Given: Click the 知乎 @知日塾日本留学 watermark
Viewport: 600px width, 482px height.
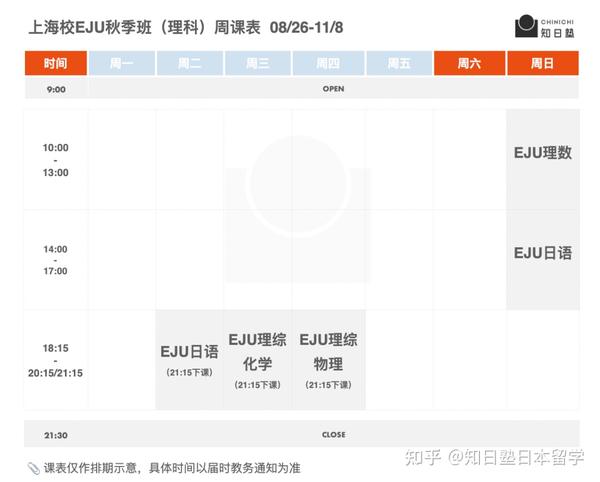Looking at the screenshot, I should click(x=492, y=457).
